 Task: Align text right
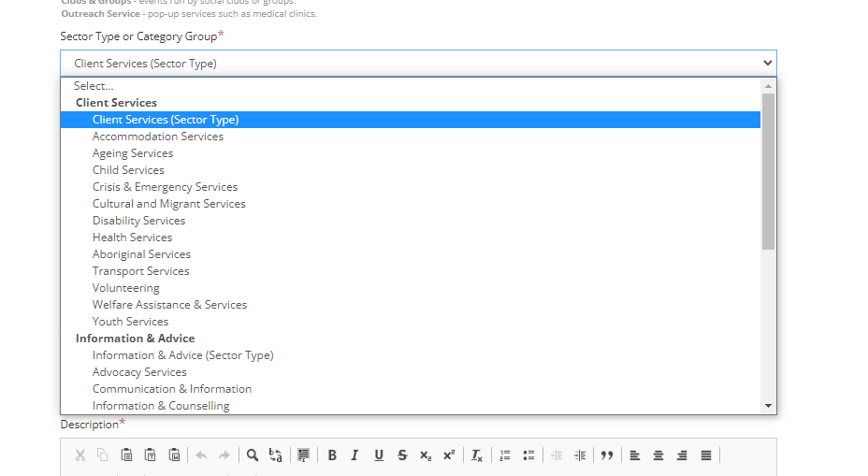[x=682, y=455]
